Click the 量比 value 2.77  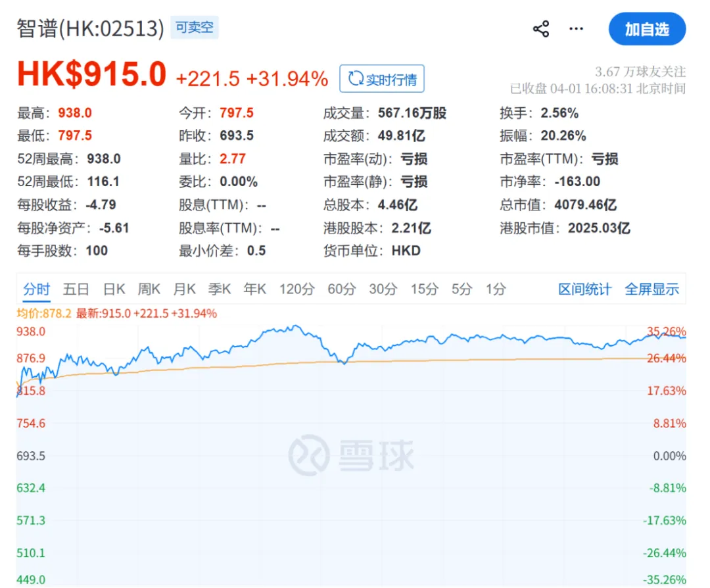point(233,159)
